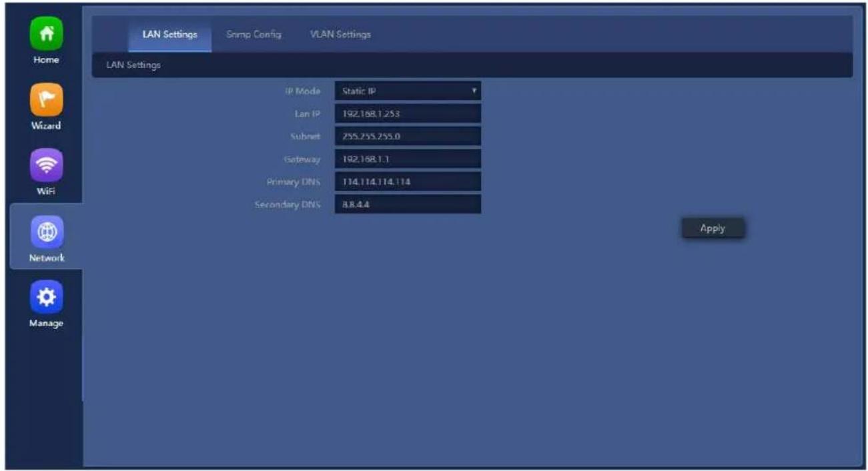The width and height of the screenshot is (868, 471).
Task: Open the Manage gear icon
Action: click(47, 297)
